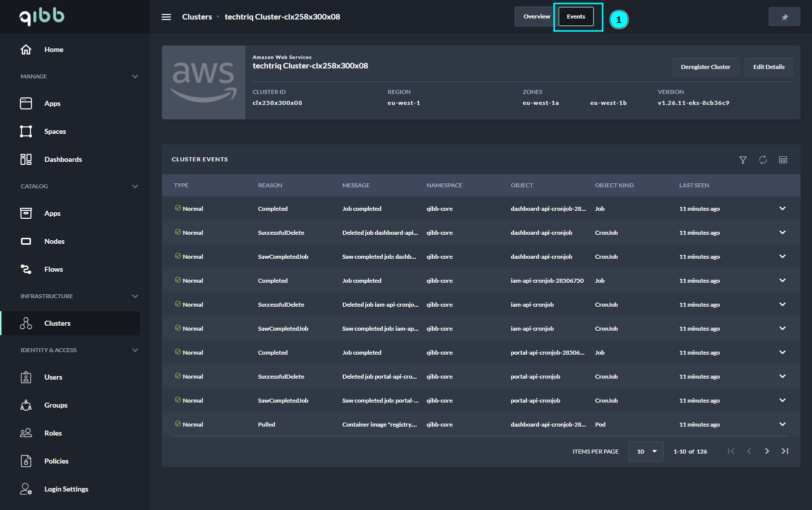Screen dimensions: 812x510
Task: Expand the Pulled event row details
Action: [x=782, y=425]
